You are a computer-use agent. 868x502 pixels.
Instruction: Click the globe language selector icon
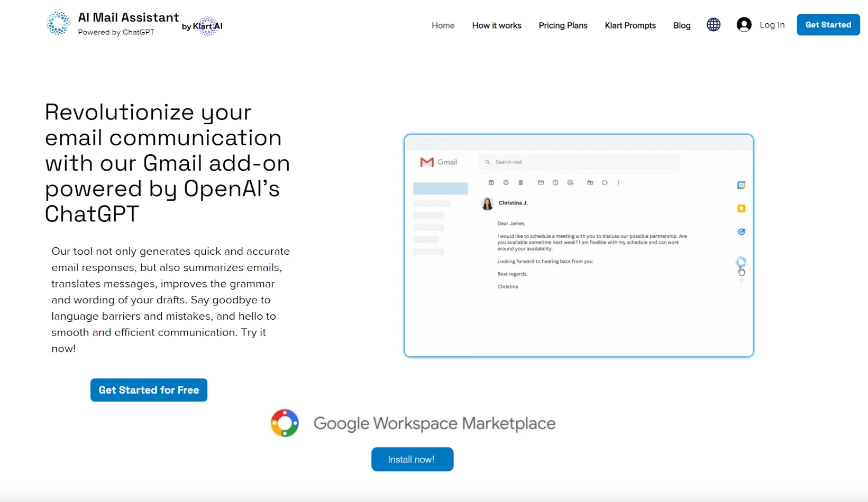pos(714,25)
